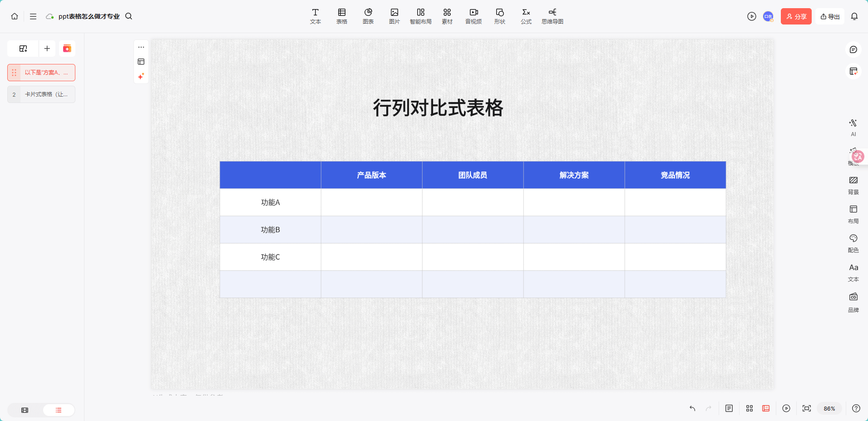Image resolution: width=868 pixels, height=421 pixels.
Task: Adjust the 86% zoom control
Action: [829, 408]
